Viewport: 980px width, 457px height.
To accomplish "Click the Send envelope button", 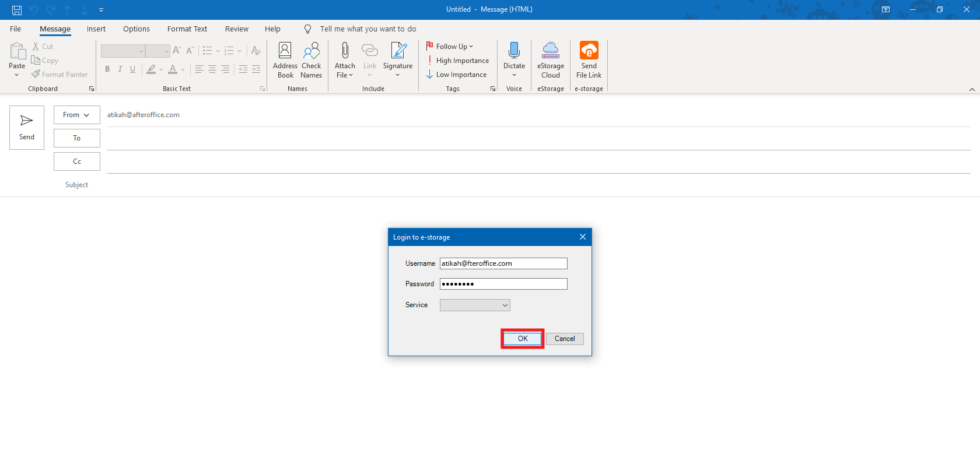I will 27,128.
